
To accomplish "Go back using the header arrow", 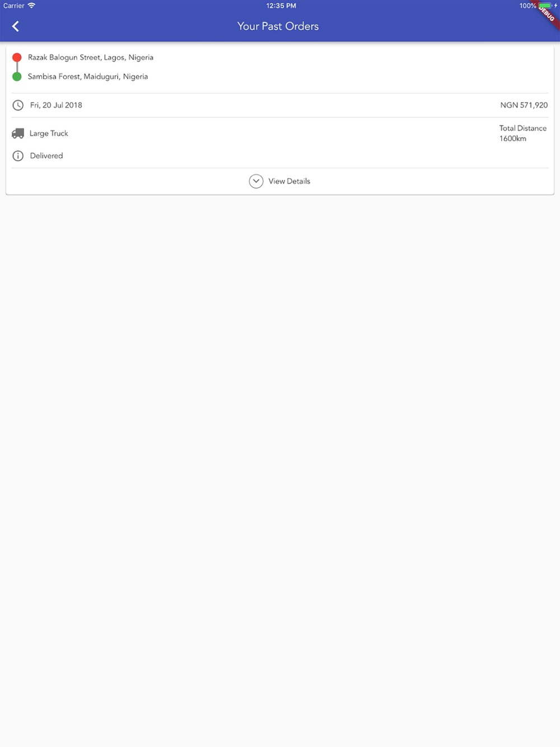I will pyautogui.click(x=16, y=26).
